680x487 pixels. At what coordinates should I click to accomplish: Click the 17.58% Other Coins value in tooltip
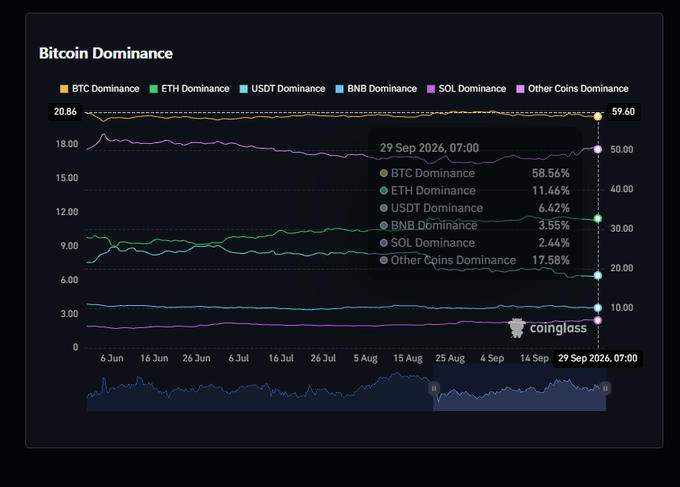[x=550, y=260]
